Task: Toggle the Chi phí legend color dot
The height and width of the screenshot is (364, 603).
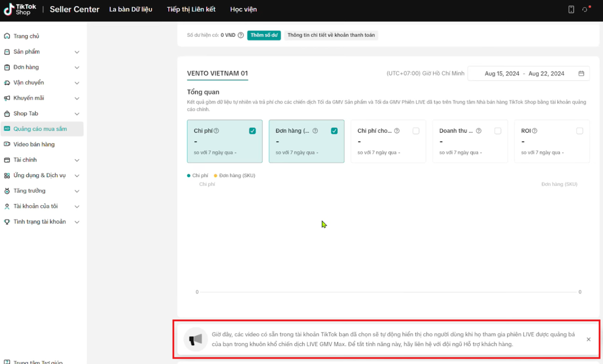Action: [189, 176]
